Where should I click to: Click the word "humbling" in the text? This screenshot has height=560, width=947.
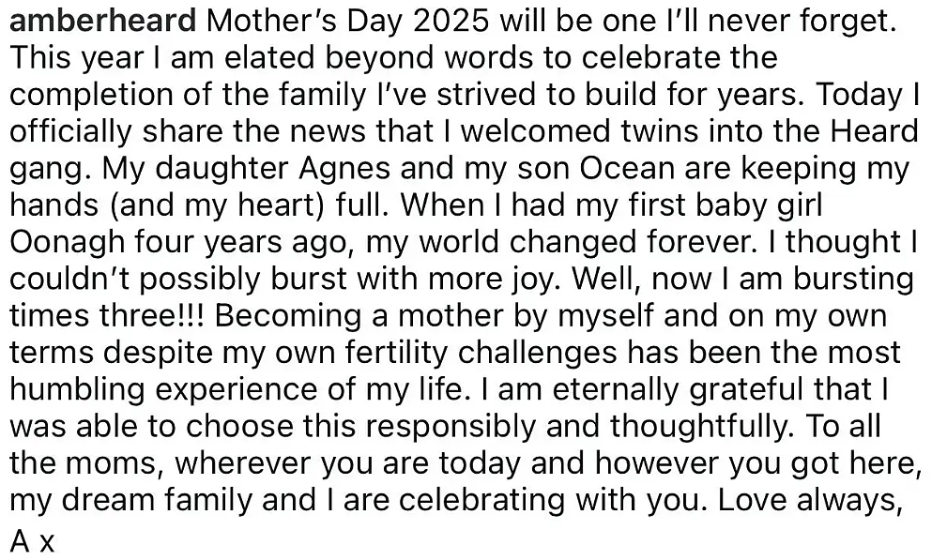77,390
